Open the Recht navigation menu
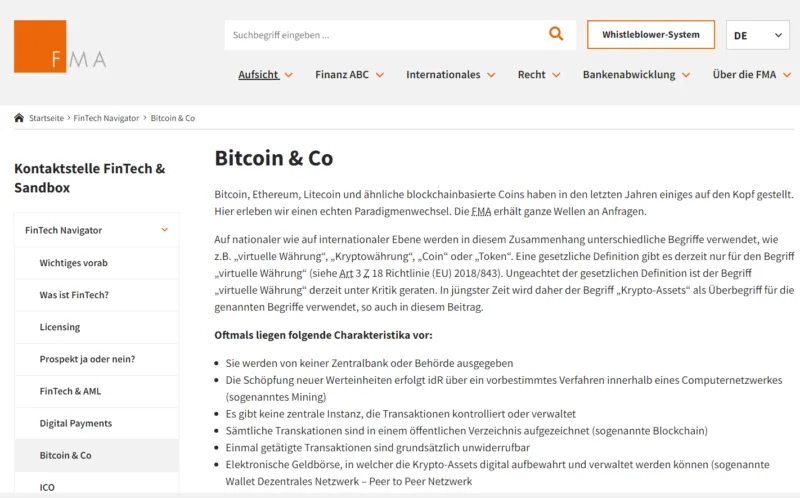Viewport: 800px width, 498px height. [538, 75]
